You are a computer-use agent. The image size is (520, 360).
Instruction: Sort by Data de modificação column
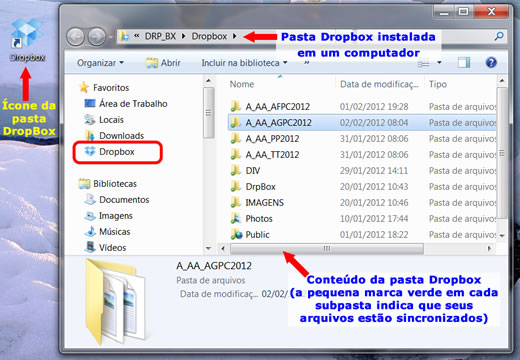click(379, 84)
